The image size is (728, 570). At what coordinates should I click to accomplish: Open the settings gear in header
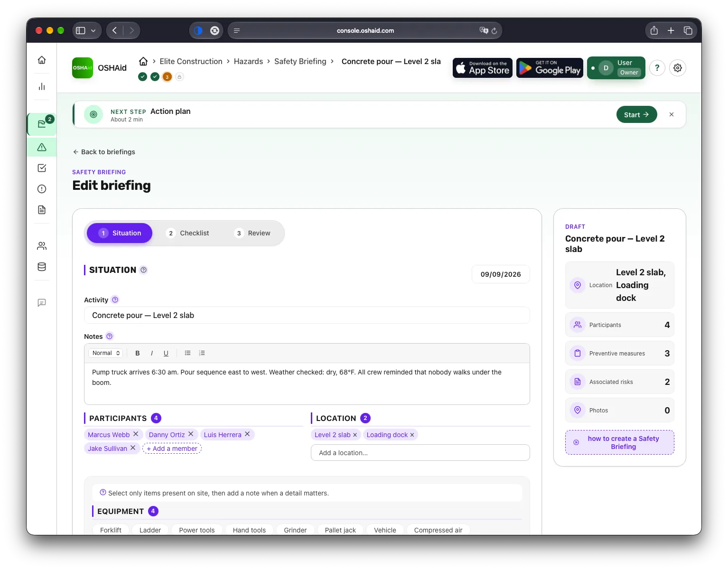point(678,68)
